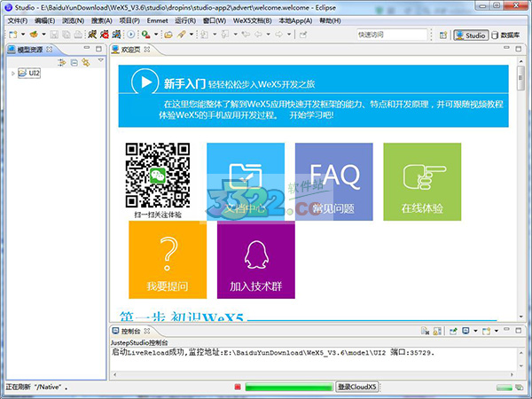The width and height of the screenshot is (532, 399).
Task: Select the 控制台 console tab
Action: (x=138, y=331)
